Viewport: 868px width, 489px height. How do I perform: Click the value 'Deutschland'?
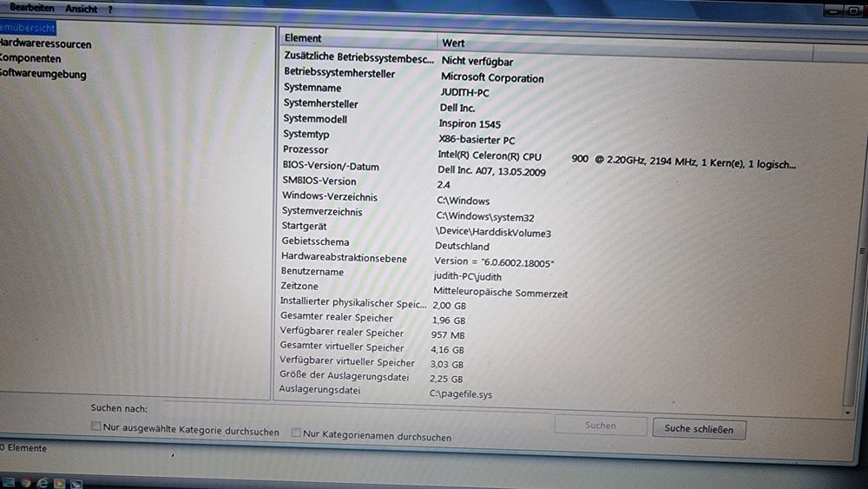[462, 246]
